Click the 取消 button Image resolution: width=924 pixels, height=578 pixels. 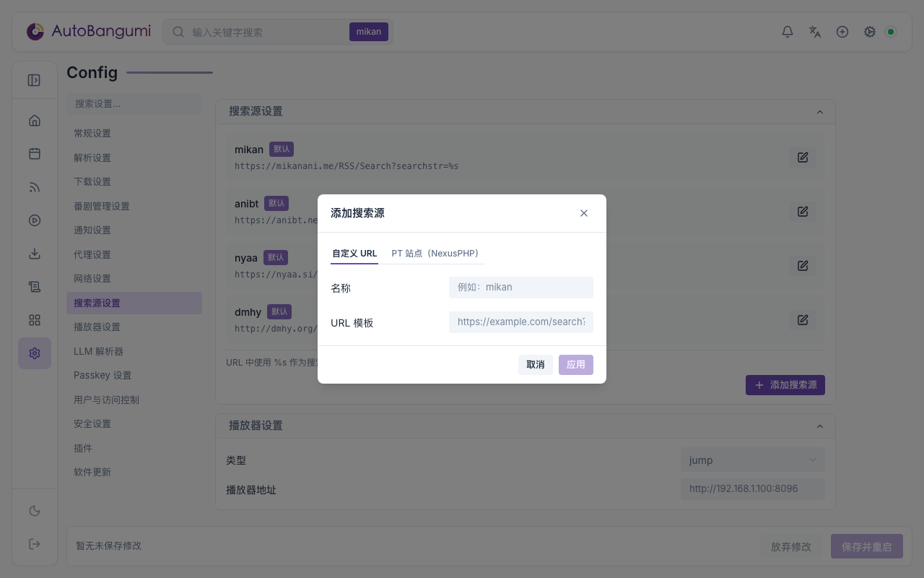pyautogui.click(x=536, y=365)
